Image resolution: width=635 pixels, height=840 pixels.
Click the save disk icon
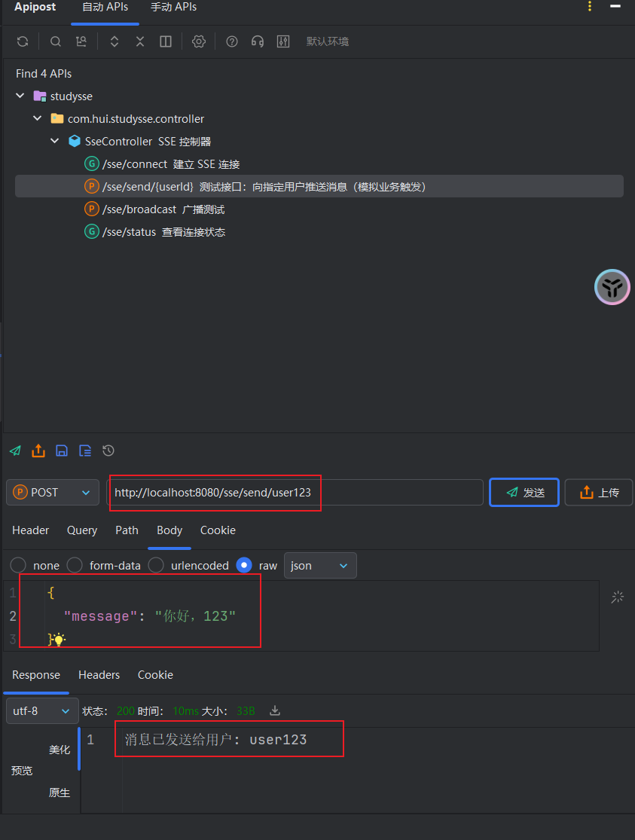click(62, 451)
